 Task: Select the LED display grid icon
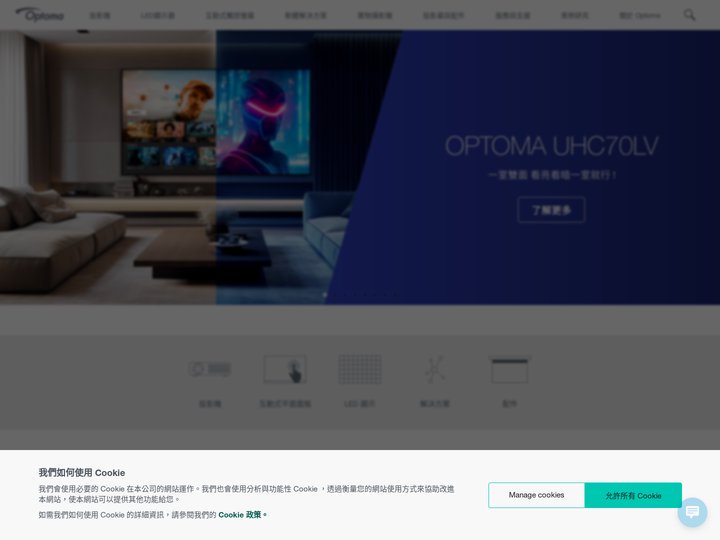[x=360, y=369]
